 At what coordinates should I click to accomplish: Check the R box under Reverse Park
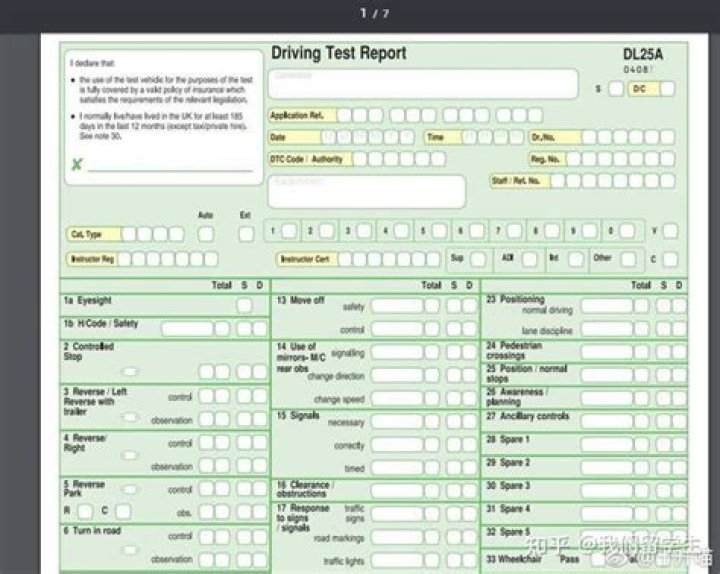point(85,511)
